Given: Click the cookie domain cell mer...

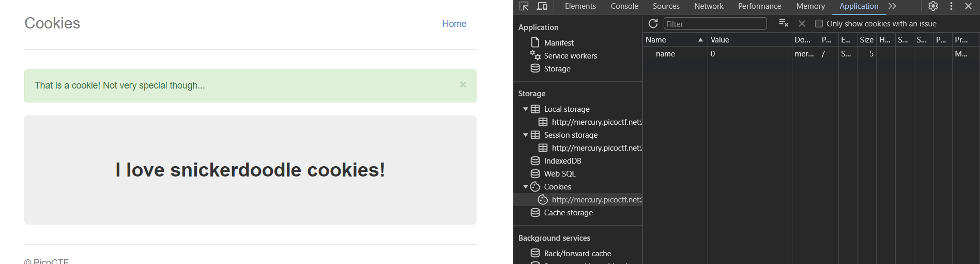Looking at the screenshot, I should tap(805, 54).
